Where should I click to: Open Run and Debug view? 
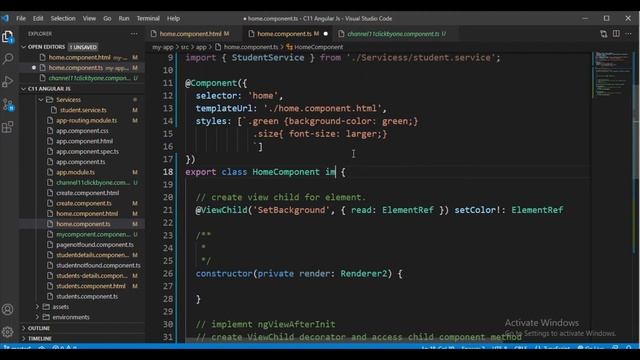(7, 82)
